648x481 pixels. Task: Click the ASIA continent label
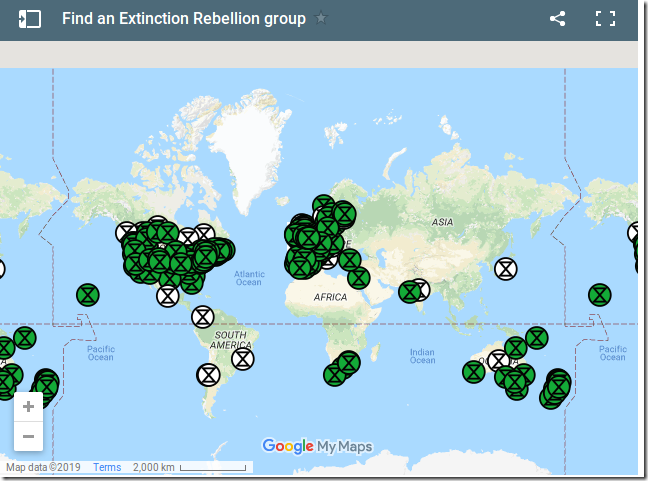tap(442, 222)
